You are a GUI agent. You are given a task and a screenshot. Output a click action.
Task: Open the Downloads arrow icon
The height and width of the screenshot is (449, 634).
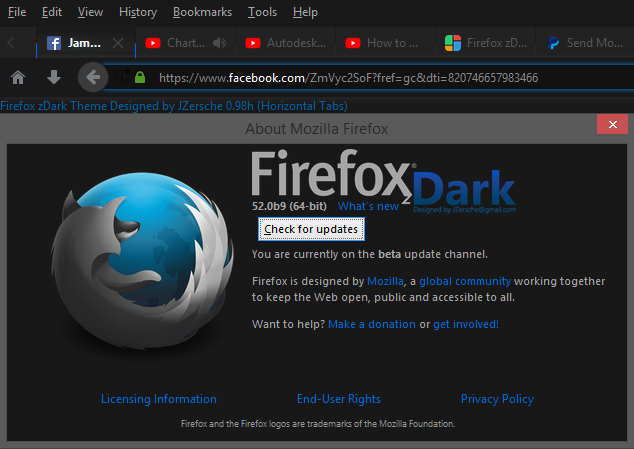(x=54, y=77)
